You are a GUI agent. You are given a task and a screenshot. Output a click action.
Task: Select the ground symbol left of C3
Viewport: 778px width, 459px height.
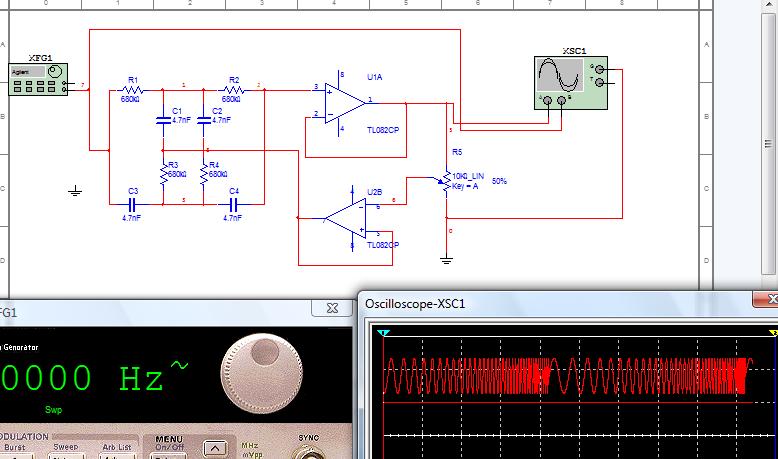tap(74, 190)
